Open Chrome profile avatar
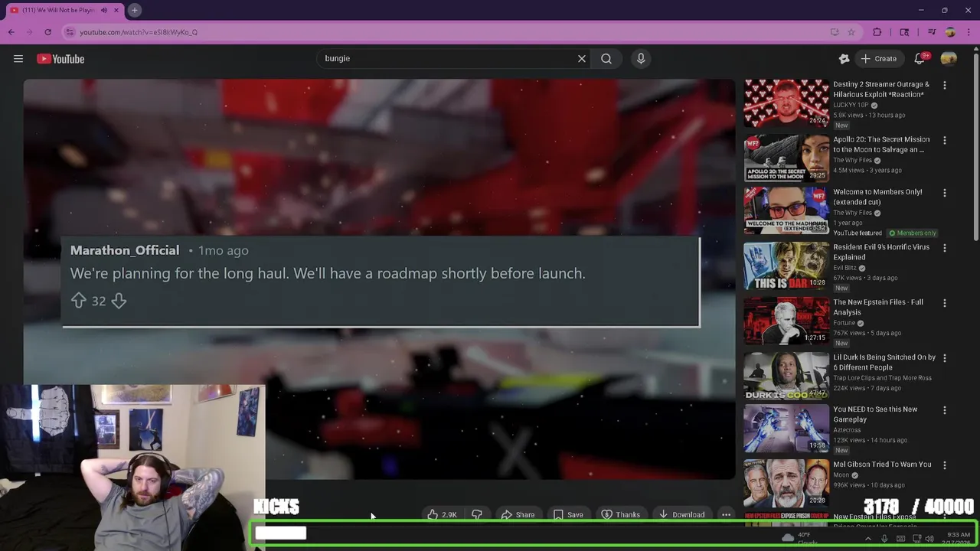This screenshot has width=980, height=551. [x=950, y=32]
